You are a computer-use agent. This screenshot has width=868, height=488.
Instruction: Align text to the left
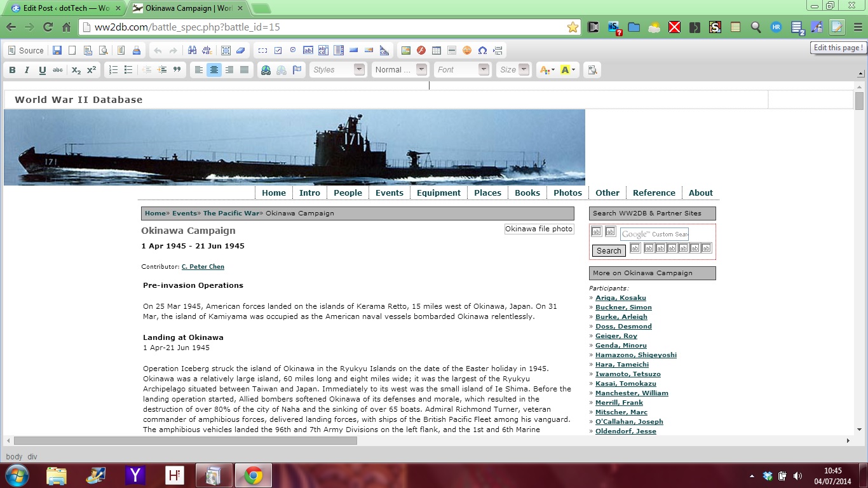[x=199, y=70]
